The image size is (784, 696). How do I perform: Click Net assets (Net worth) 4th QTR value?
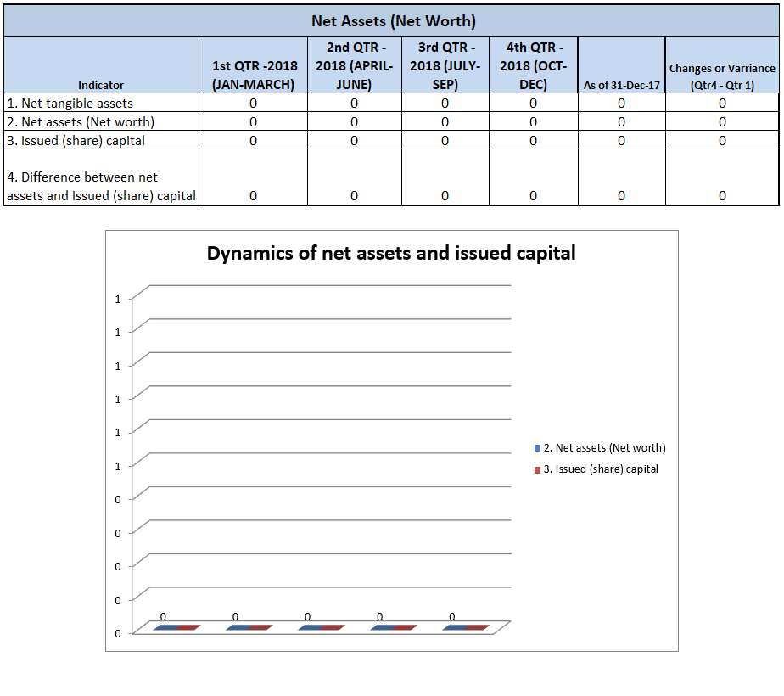(533, 122)
